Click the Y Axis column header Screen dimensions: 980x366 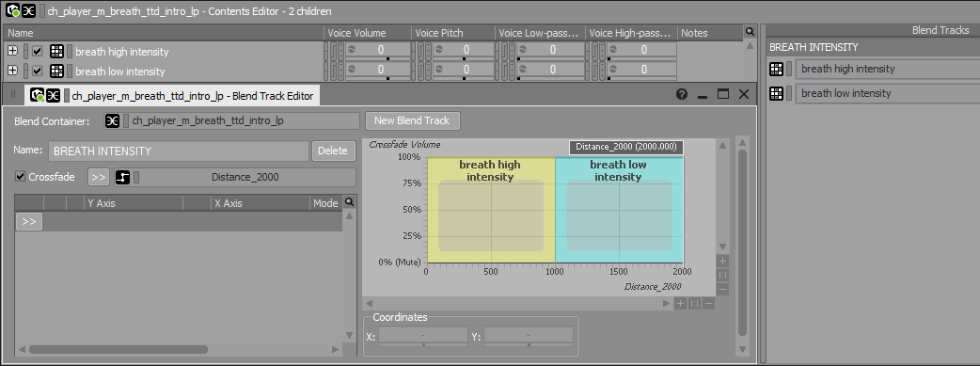point(134,203)
